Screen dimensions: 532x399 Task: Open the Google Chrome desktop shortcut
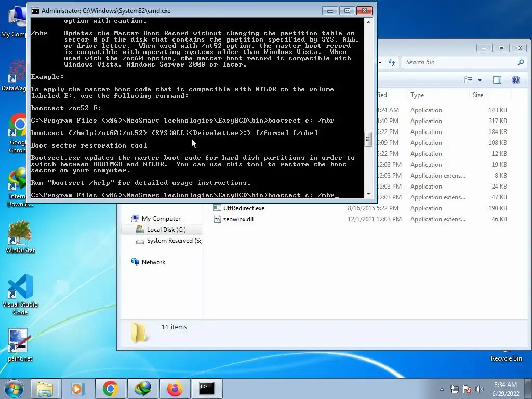[17, 133]
